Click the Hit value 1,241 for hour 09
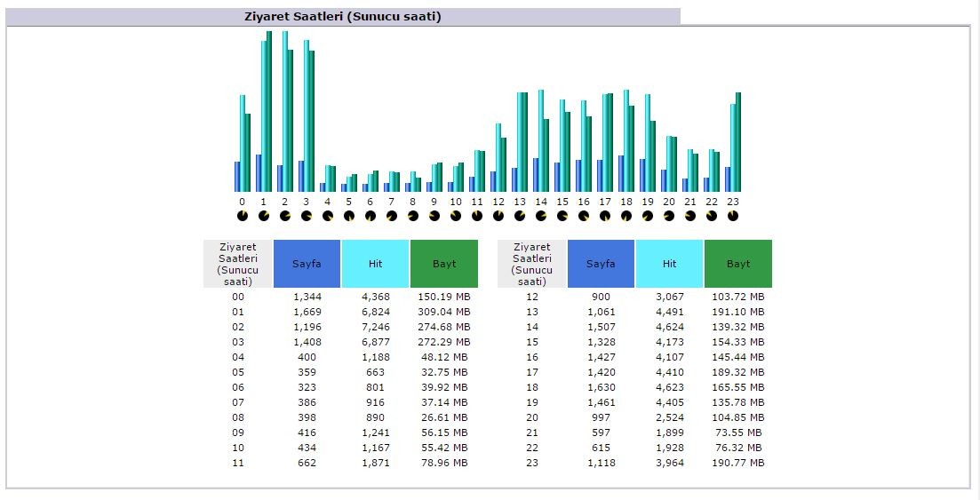 click(x=376, y=433)
